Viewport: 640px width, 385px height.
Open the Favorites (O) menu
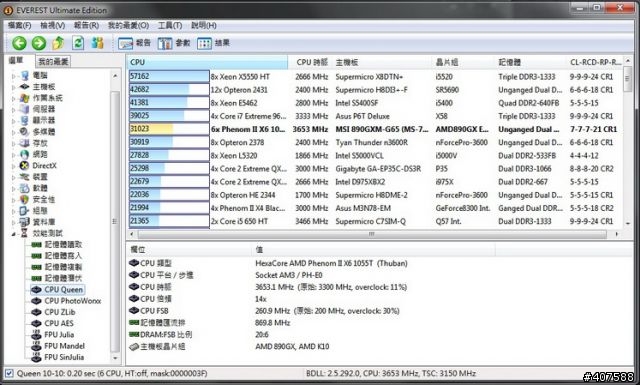click(x=128, y=25)
